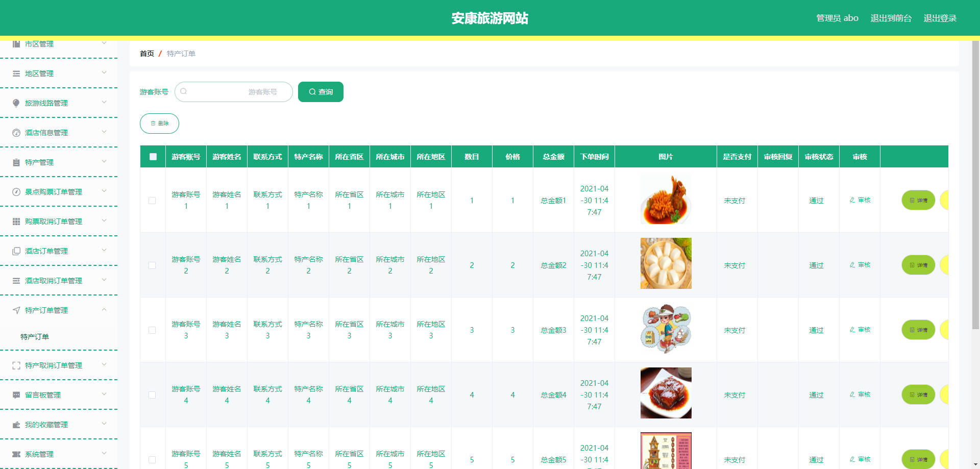Click the 特产管理 clipboard icon

[x=16, y=162]
